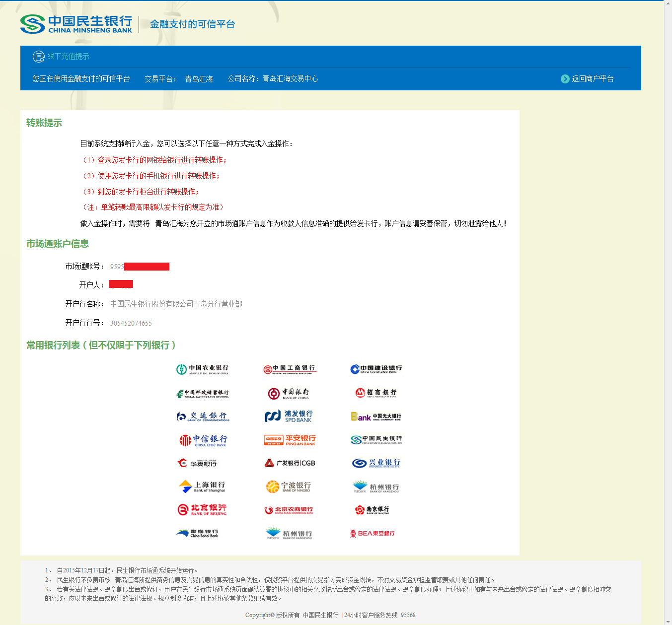Click footer note 1 about 2015年12月17日
Viewport: 672px width, 625px height.
pos(122,570)
